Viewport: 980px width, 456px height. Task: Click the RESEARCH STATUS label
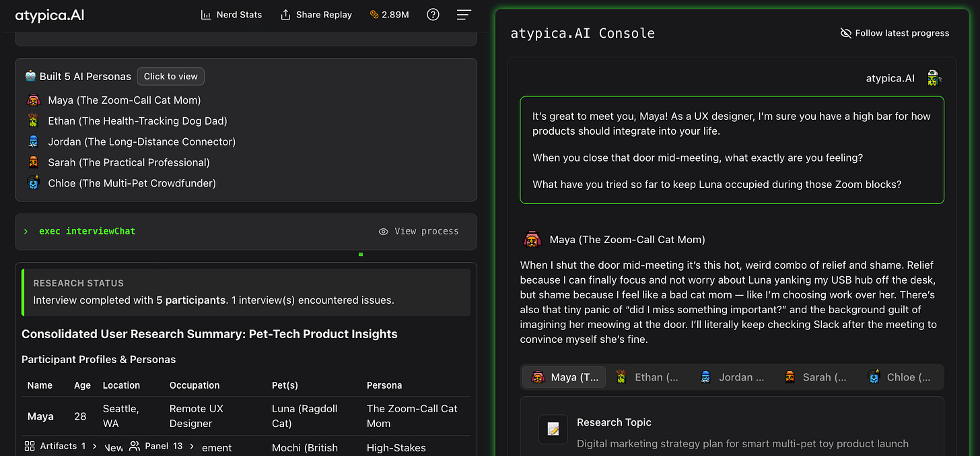79,284
